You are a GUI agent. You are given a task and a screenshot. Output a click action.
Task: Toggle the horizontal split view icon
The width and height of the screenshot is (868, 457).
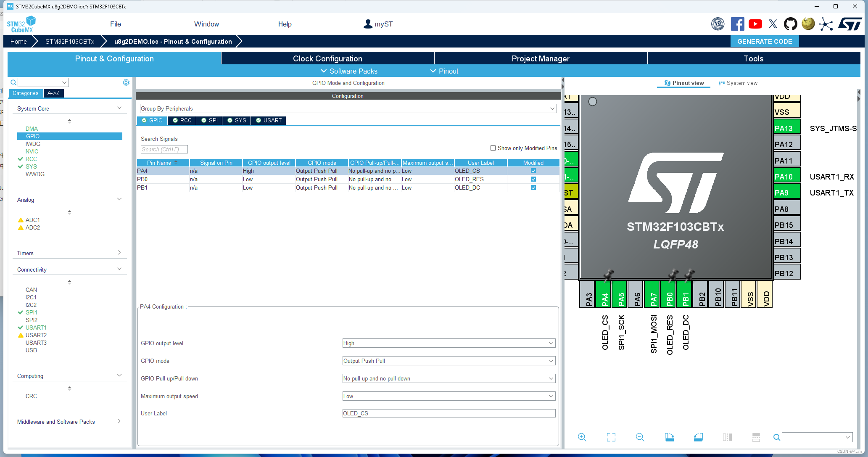[756, 437]
